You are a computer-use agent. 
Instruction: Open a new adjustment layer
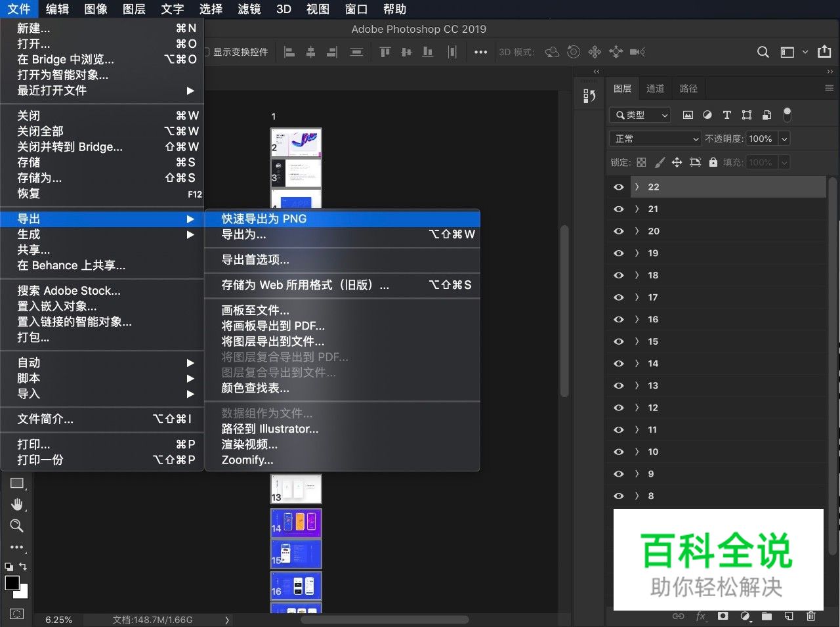coord(745,616)
